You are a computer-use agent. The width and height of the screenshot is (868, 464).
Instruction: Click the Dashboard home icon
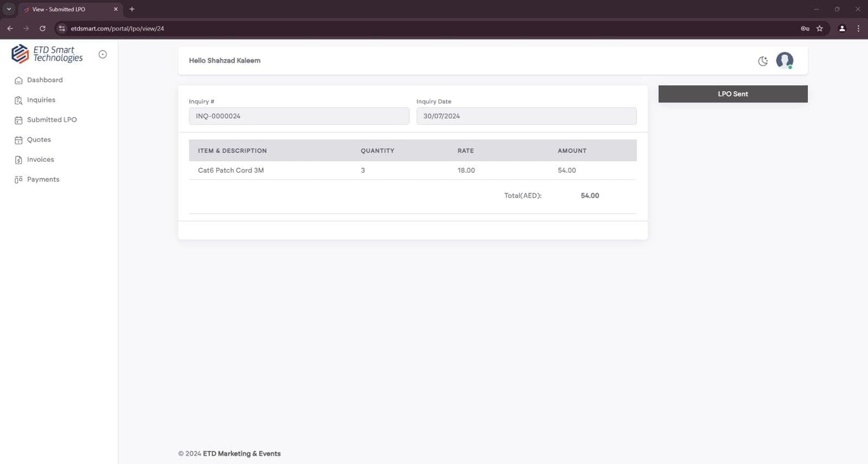click(18, 80)
